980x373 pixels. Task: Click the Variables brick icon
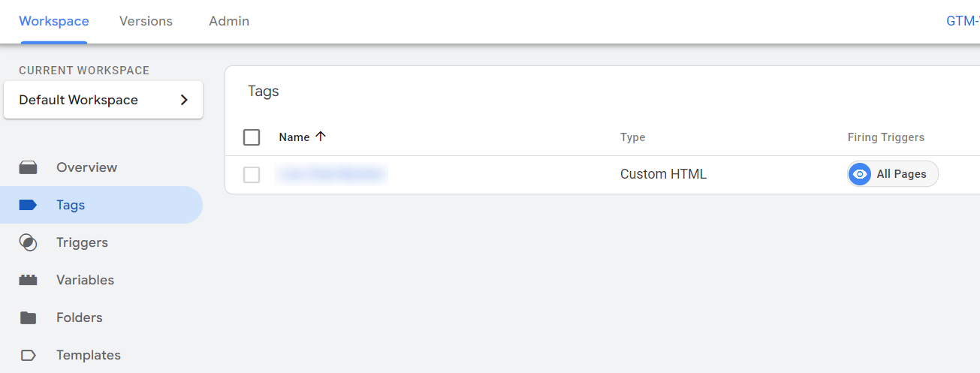tap(29, 280)
